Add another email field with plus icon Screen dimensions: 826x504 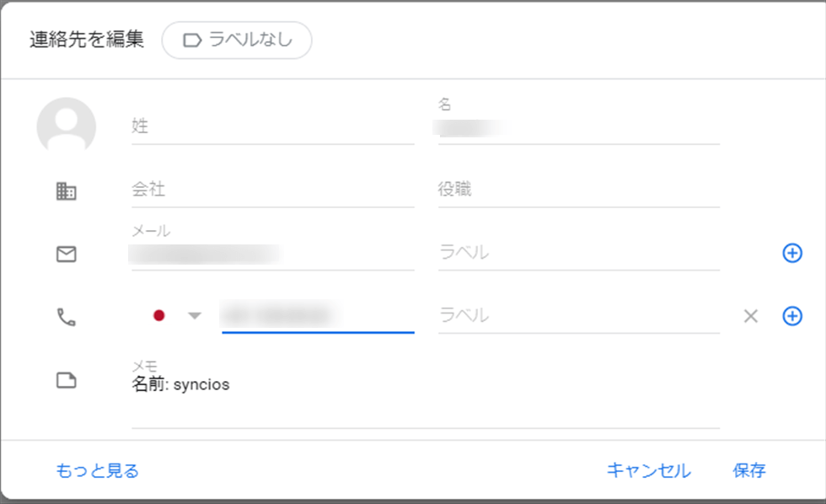792,253
